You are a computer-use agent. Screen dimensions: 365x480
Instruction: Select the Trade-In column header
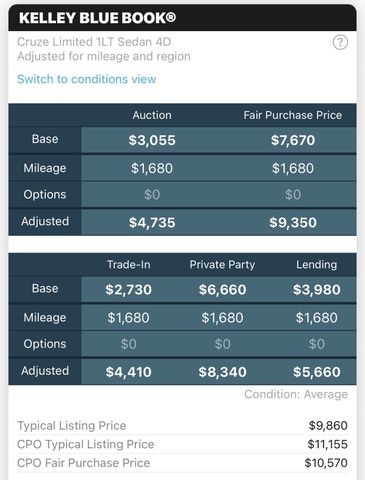129,265
